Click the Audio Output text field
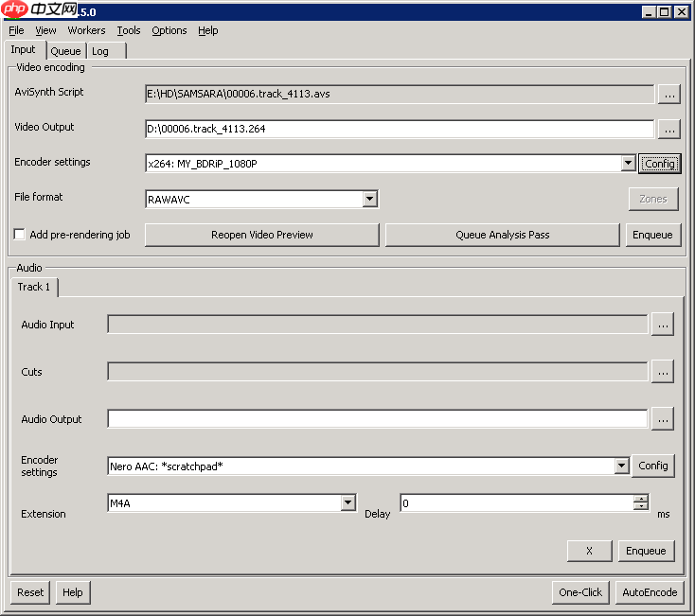The width and height of the screenshot is (695, 616). click(x=377, y=418)
